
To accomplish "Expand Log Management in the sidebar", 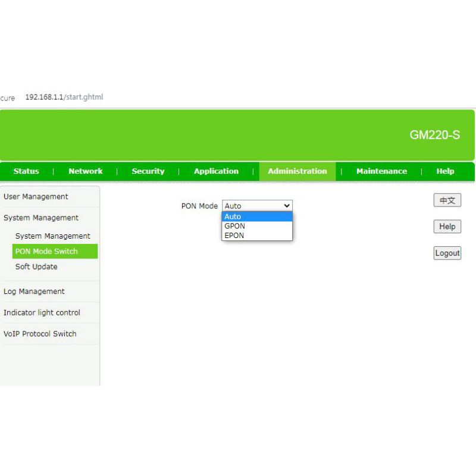I will [34, 292].
